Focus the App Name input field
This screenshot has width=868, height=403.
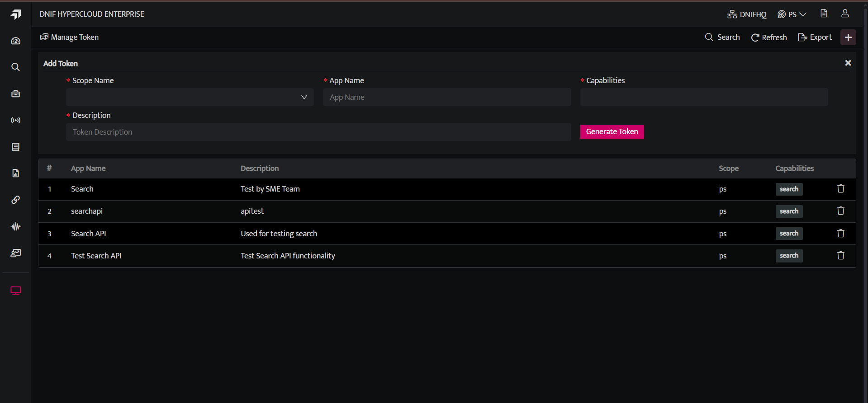pyautogui.click(x=447, y=97)
